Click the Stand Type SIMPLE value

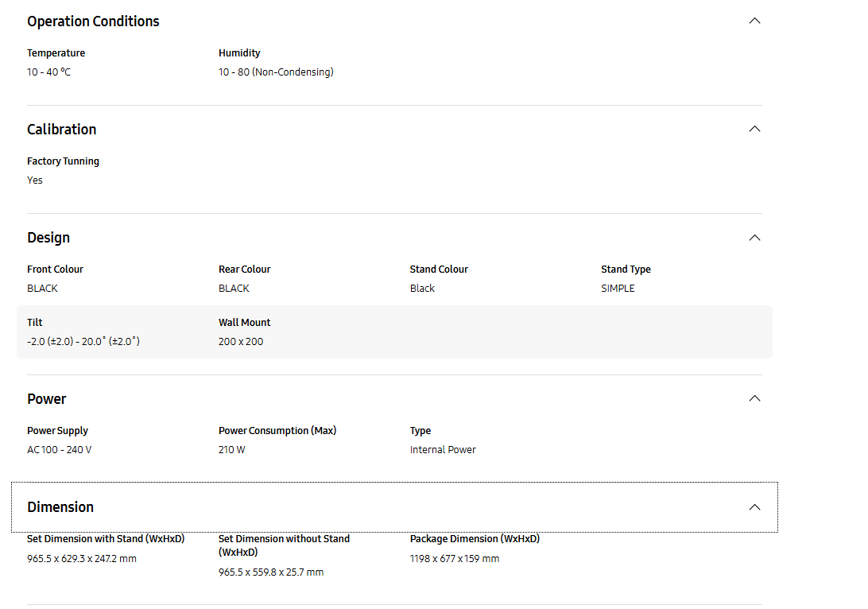click(618, 289)
